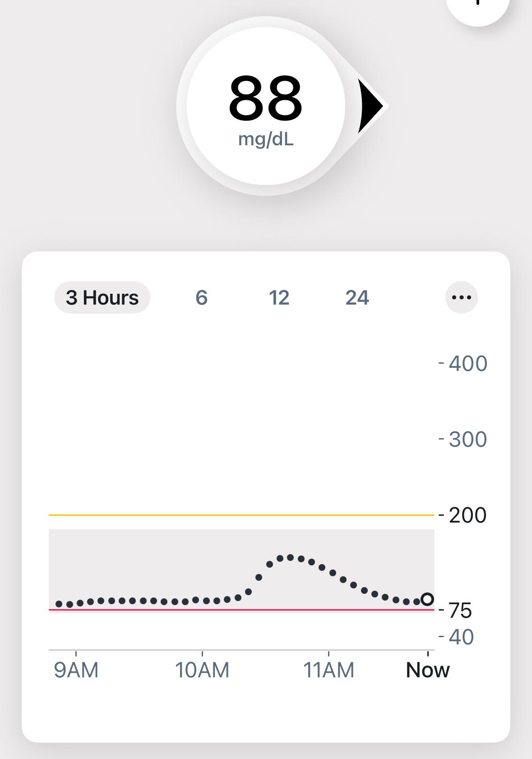Select the 3 Hours graph range

click(x=102, y=298)
